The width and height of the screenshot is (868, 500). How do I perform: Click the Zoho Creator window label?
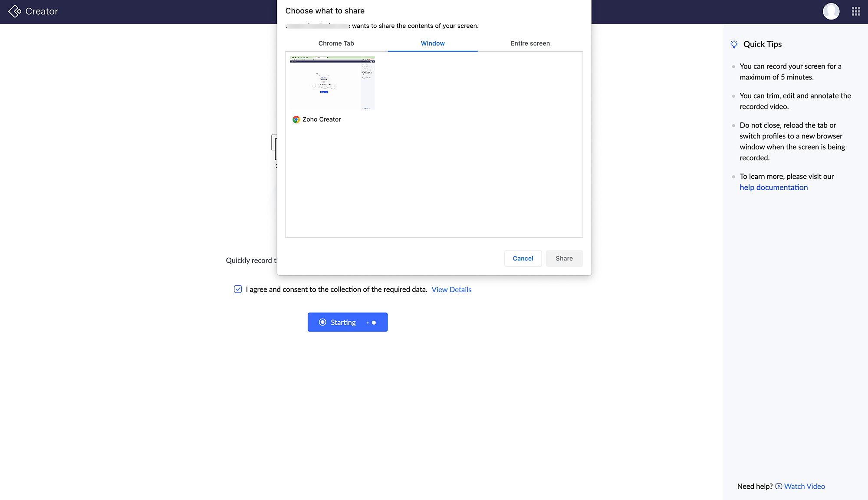click(321, 119)
